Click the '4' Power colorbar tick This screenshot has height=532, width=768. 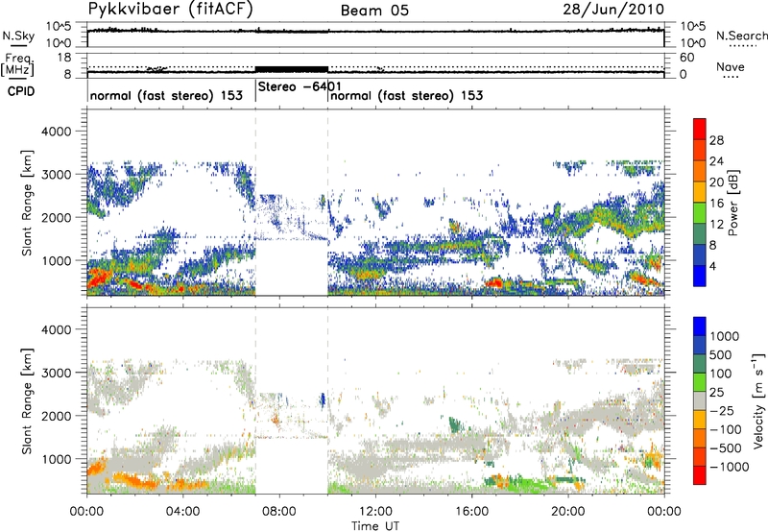pyautogui.click(x=713, y=267)
